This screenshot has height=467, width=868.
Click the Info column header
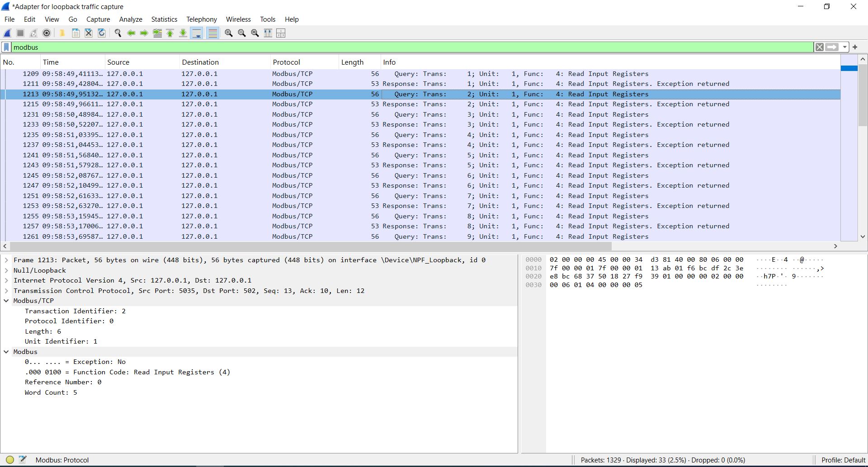point(610,62)
